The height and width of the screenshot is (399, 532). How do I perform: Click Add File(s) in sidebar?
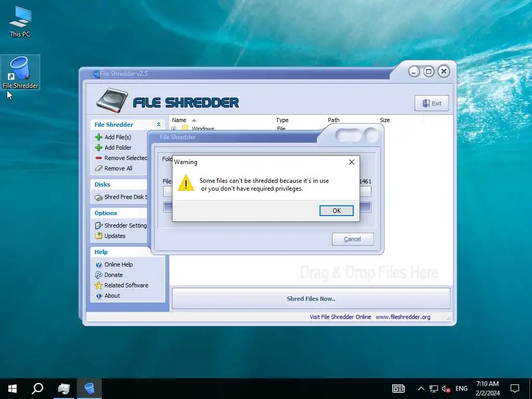(117, 137)
